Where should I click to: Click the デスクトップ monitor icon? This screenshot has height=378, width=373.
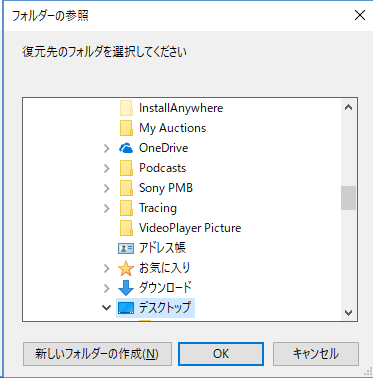[126, 308]
